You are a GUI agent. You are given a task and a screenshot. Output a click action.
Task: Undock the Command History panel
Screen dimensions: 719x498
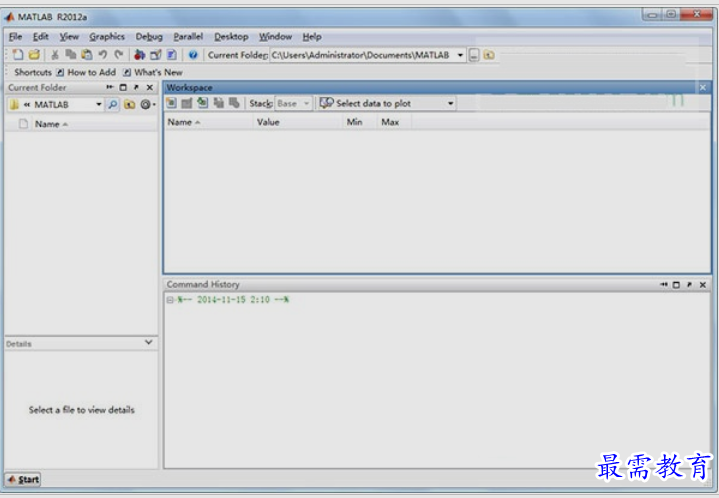689,285
